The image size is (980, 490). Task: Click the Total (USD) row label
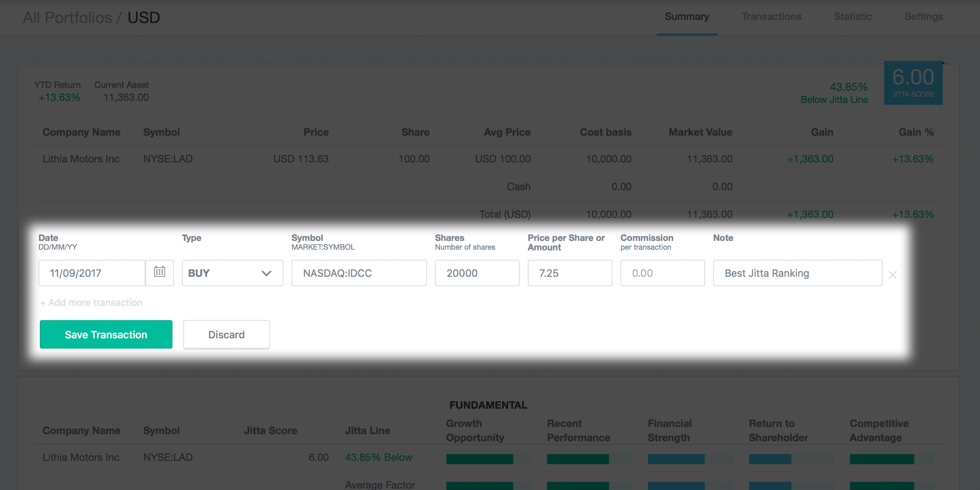coord(505,214)
